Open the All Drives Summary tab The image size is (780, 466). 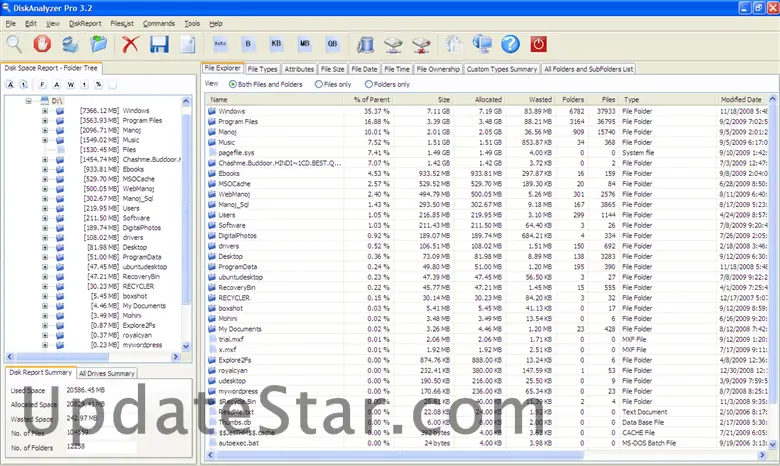click(x=106, y=373)
